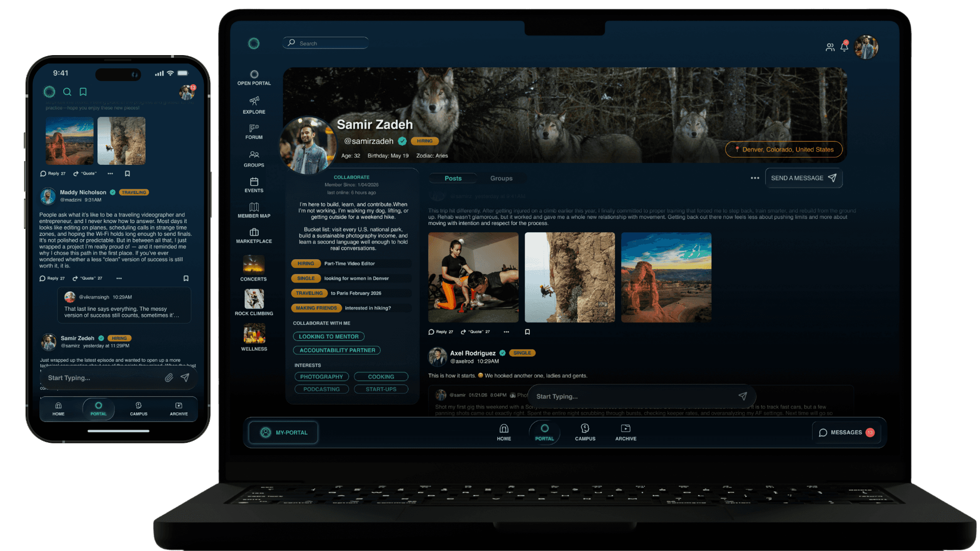Switch to the Groups tab
Viewport: 980px width, 551px height.
pos(501,178)
